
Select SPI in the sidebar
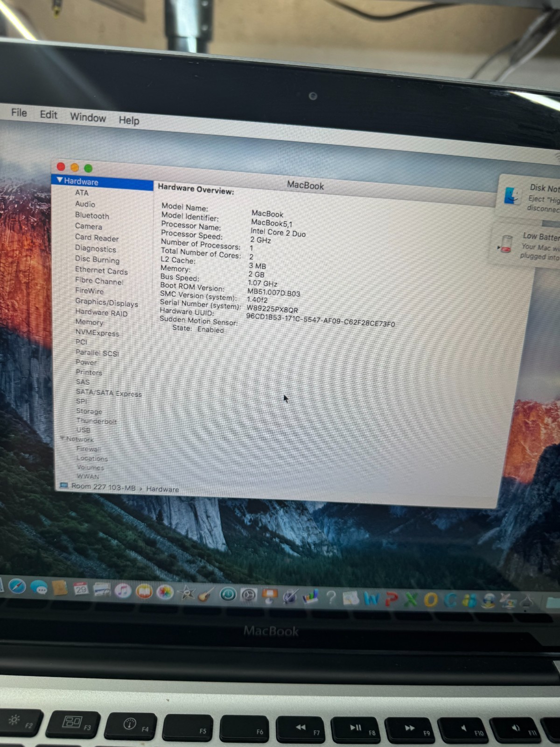click(81, 401)
